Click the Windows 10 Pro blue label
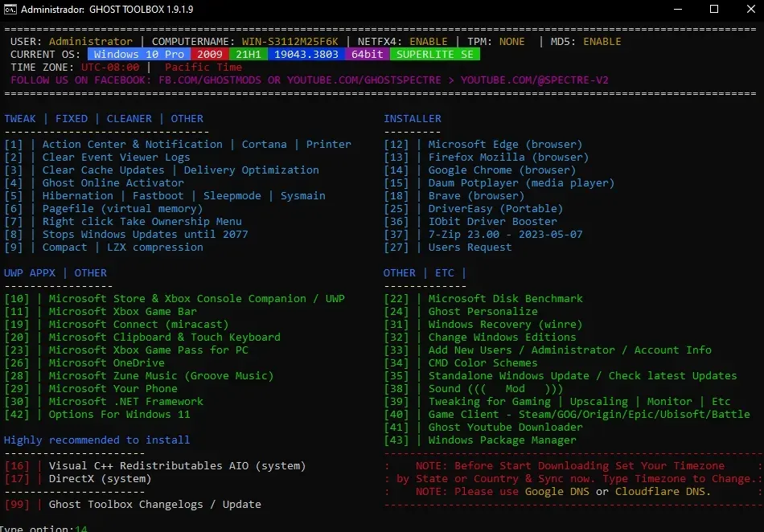This screenshot has height=532, width=764. [x=139, y=54]
